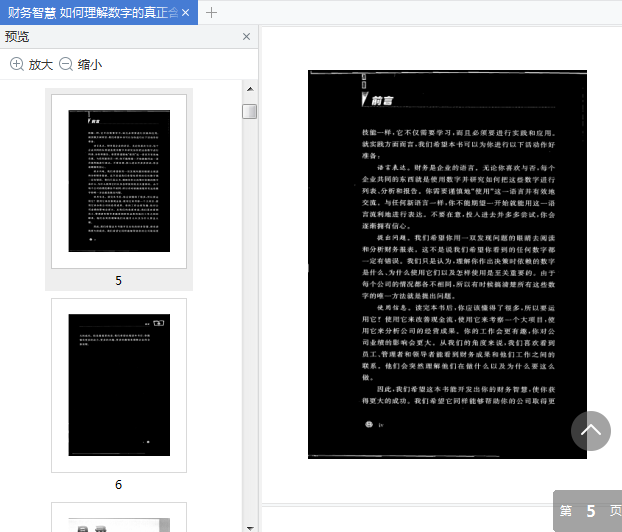Click the thumbnail scrollbar handle
622x532 pixels.
[250, 111]
